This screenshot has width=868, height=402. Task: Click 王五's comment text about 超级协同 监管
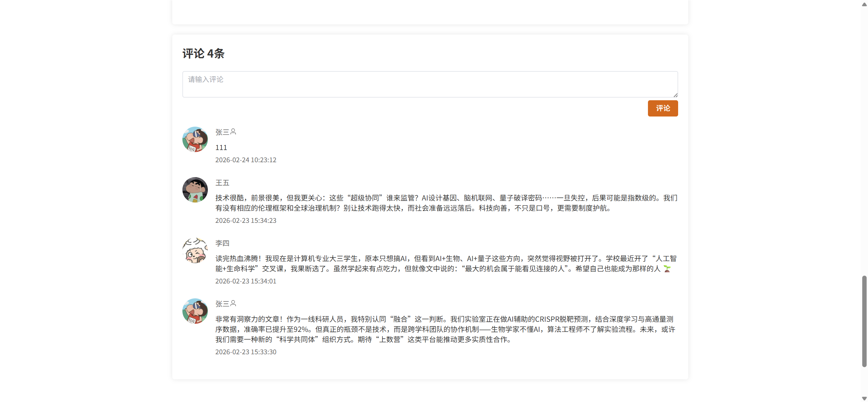[446, 203]
